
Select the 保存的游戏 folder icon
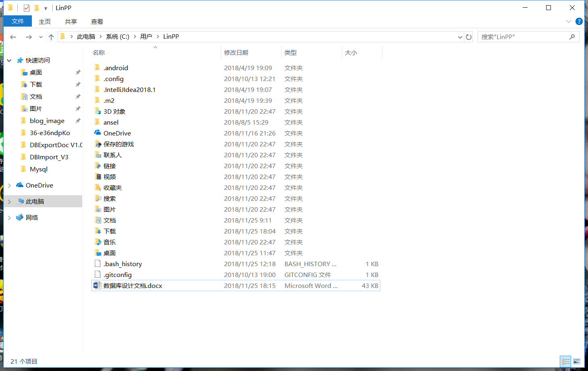coord(98,144)
